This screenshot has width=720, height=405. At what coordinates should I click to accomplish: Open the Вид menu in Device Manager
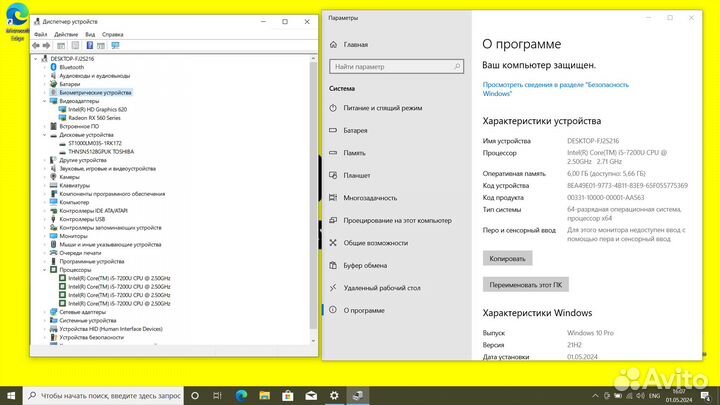(x=90, y=34)
